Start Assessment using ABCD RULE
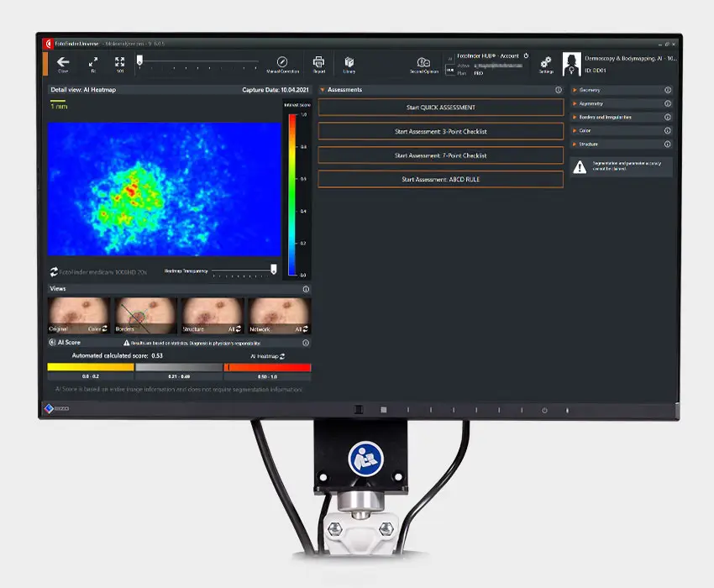The width and height of the screenshot is (714, 588). 440,179
